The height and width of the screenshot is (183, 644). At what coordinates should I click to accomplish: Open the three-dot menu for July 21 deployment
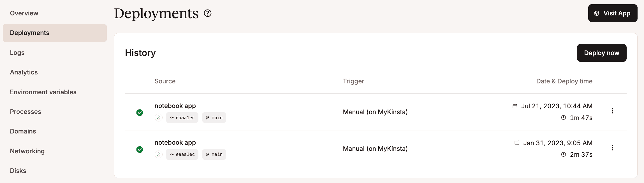612,111
